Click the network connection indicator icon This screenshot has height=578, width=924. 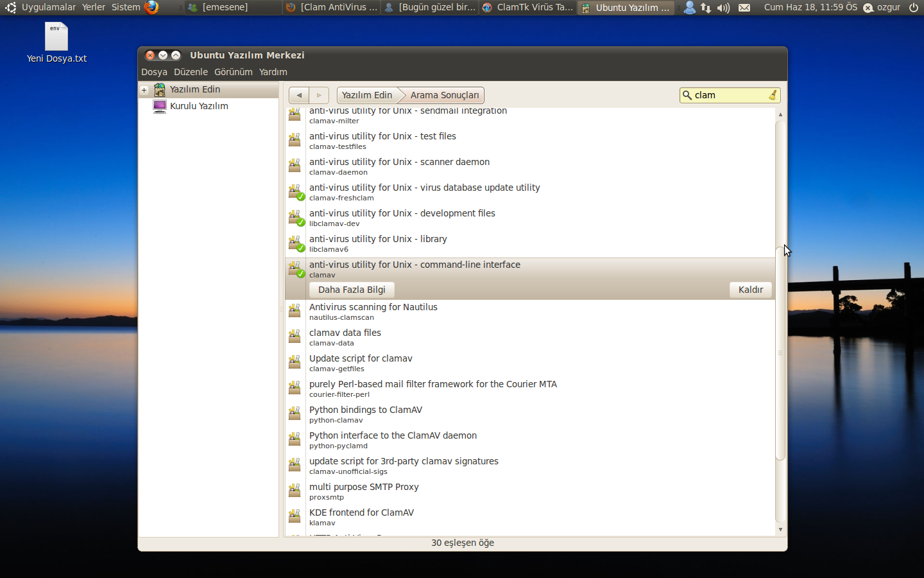coord(706,8)
